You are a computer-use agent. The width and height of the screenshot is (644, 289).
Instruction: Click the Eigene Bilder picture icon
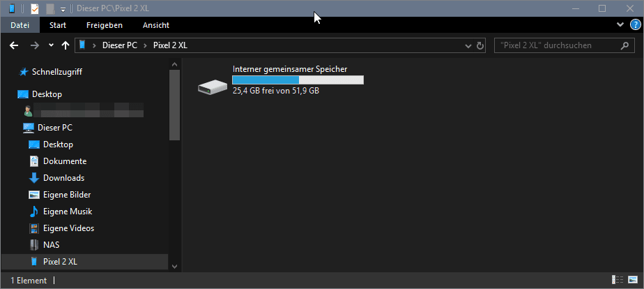pyautogui.click(x=33, y=195)
